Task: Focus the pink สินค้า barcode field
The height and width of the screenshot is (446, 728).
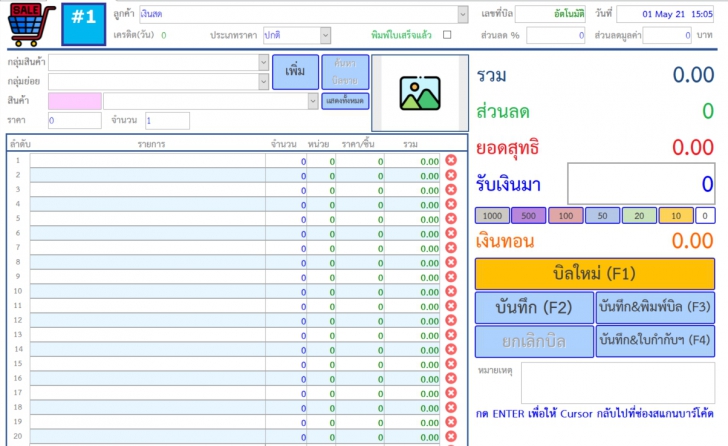Action: tap(75, 101)
